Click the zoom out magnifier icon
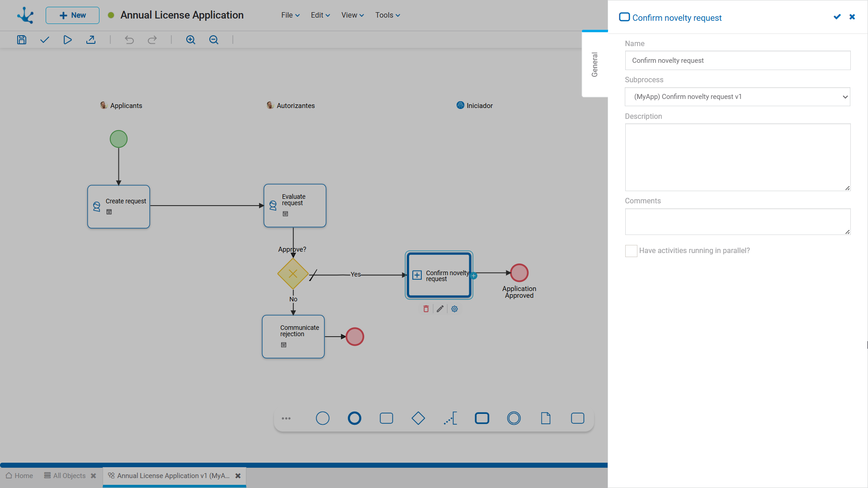 [214, 40]
